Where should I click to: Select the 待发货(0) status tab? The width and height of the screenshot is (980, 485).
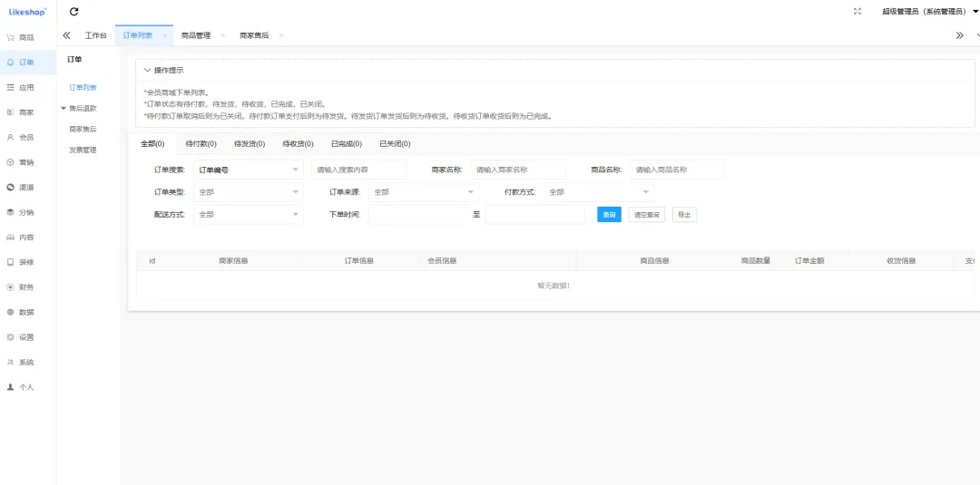250,143
